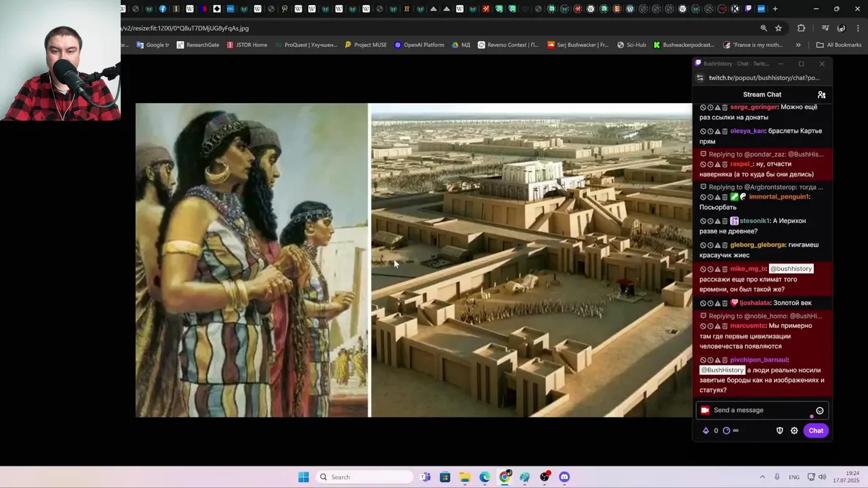Click Windows taskbar Search box
The height and width of the screenshot is (488, 868).
tap(365, 477)
